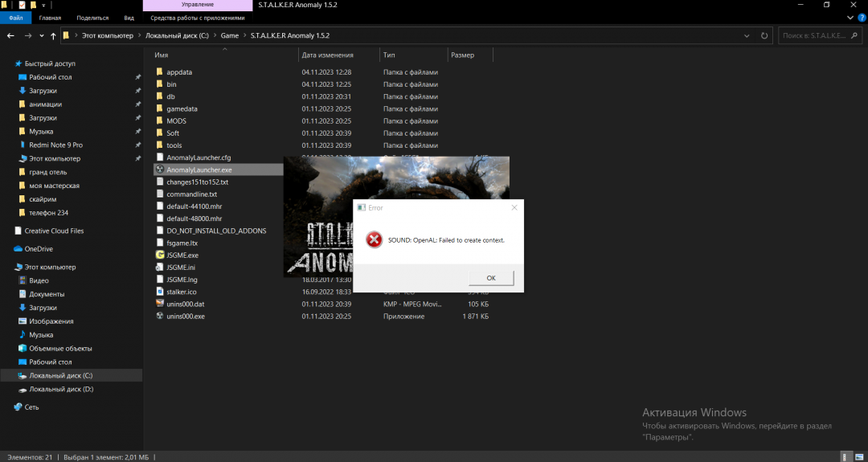Click Game in the address breadcrumb
This screenshot has width=868, height=462.
coord(230,35)
